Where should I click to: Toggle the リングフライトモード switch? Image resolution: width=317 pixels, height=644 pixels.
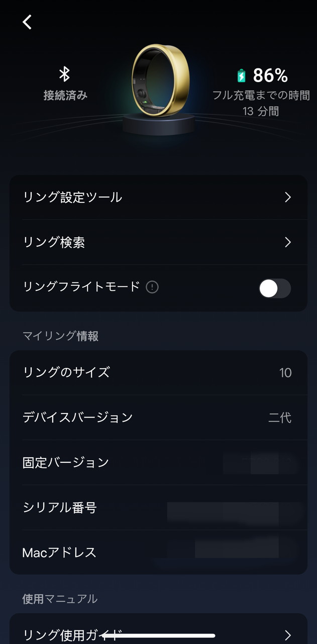tap(274, 288)
